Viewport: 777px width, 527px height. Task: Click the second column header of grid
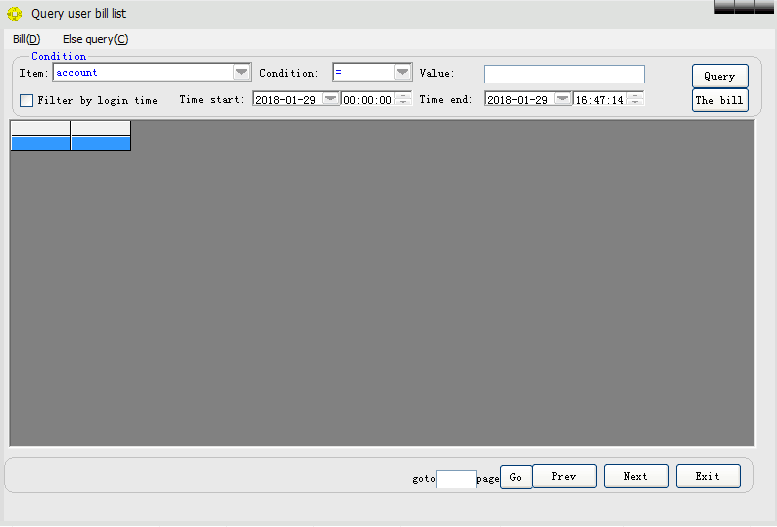pos(101,128)
